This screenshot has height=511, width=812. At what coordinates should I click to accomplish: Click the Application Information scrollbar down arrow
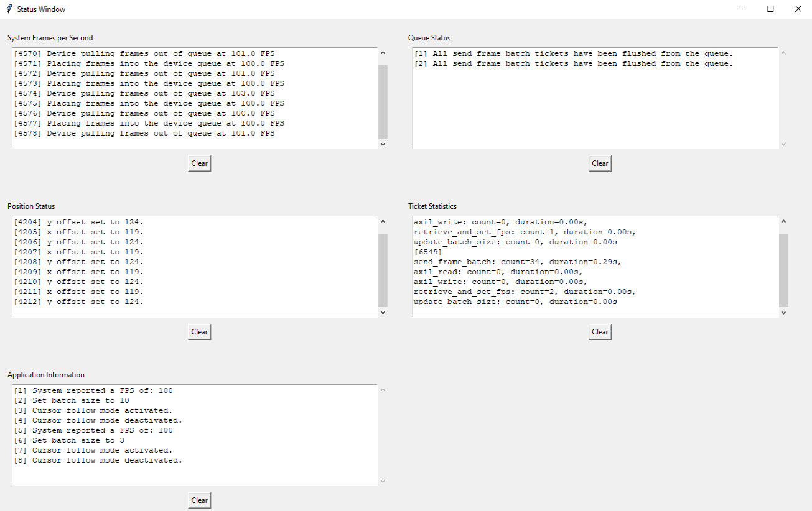(382, 481)
